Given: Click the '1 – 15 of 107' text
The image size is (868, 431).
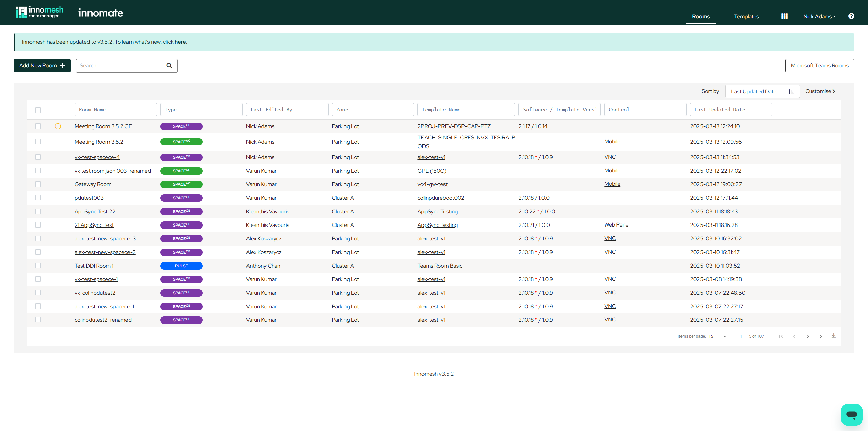Looking at the screenshot, I should click(752, 336).
